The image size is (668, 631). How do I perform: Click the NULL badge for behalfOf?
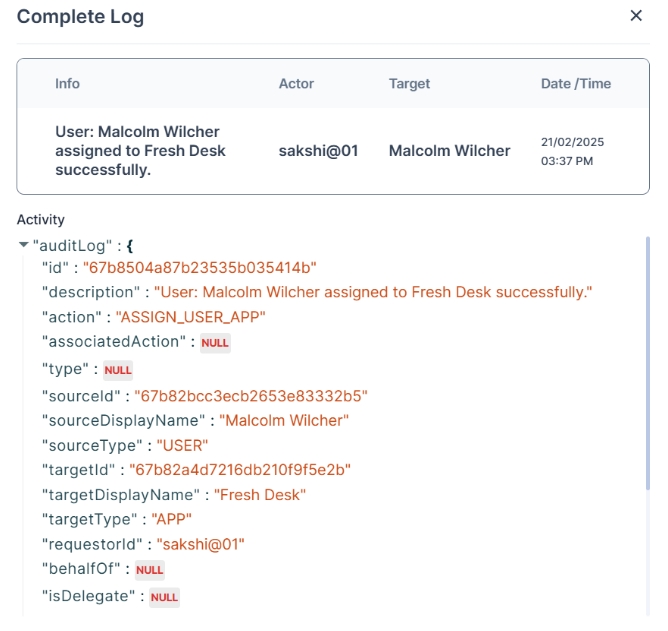(x=149, y=570)
